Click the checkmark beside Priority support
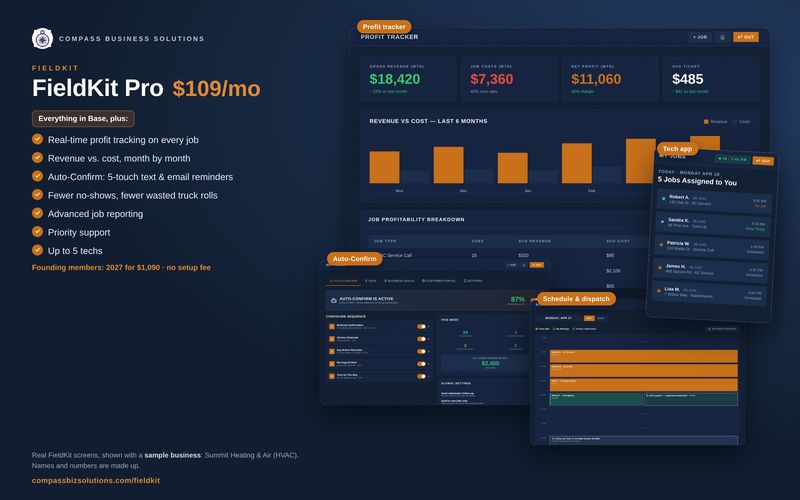800x500 pixels. 37,231
